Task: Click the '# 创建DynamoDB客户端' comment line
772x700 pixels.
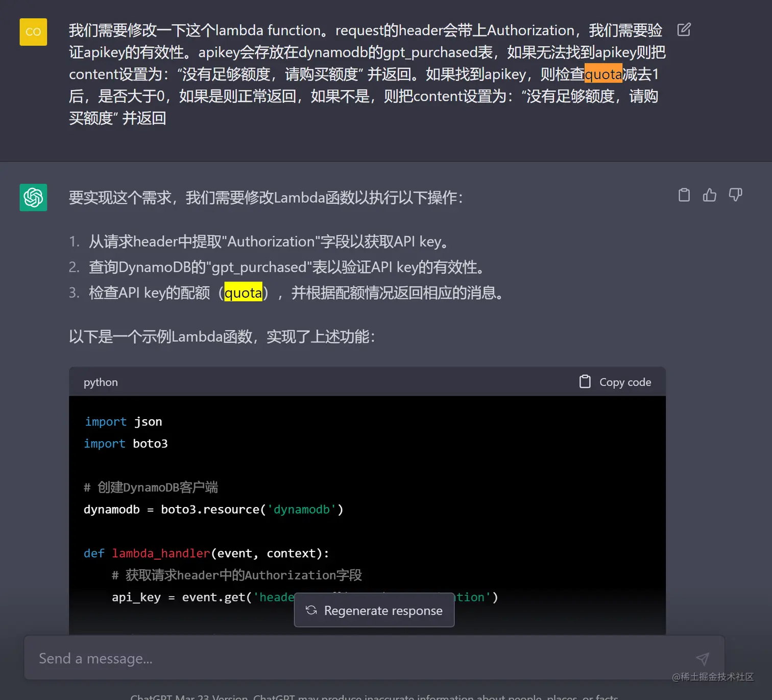Action: (151, 488)
